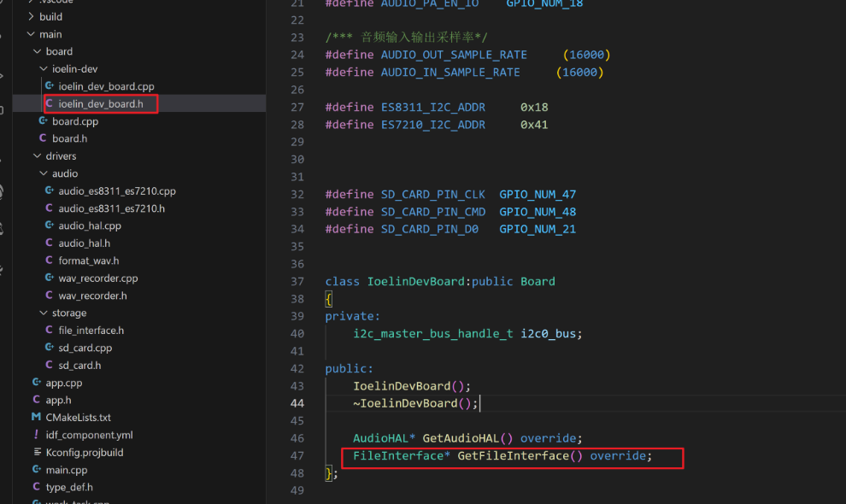Click the GPIO_NUM_47 value
846x504 pixels.
point(538,194)
